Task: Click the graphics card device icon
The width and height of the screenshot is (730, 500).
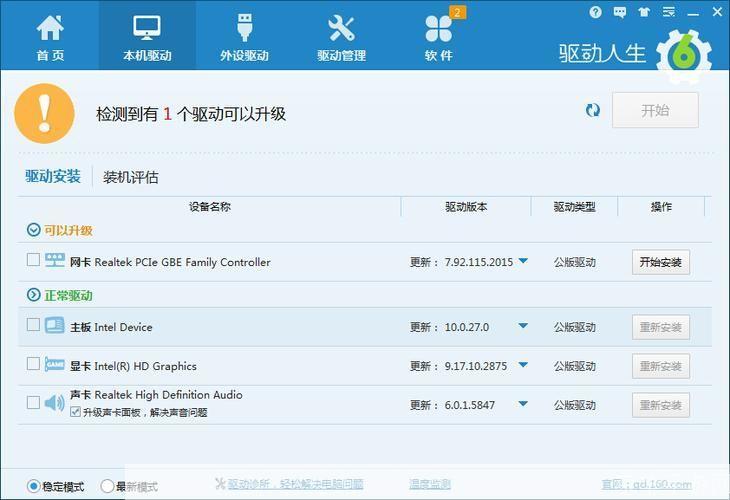Action: [54, 364]
